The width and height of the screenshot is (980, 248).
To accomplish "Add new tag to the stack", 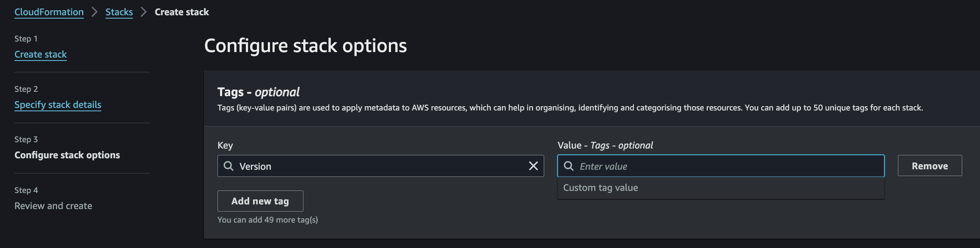I will [x=260, y=201].
